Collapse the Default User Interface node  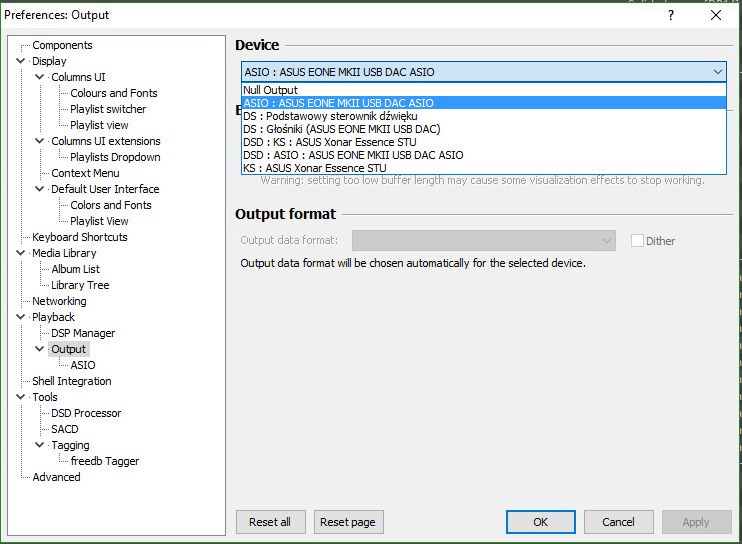[40, 189]
